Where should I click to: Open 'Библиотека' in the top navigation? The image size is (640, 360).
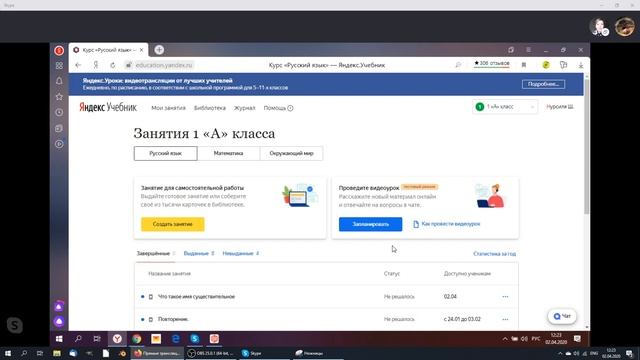[x=210, y=108]
